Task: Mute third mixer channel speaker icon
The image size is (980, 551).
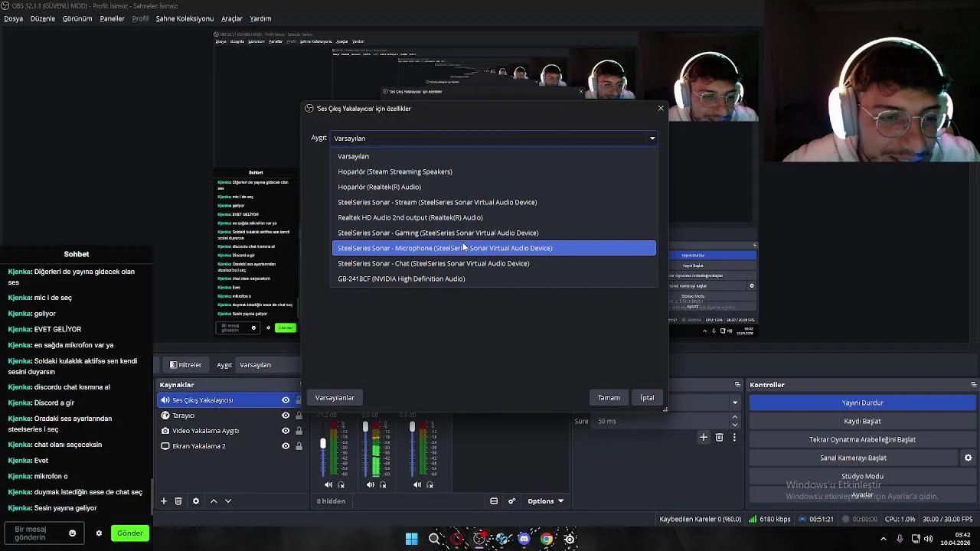Action: click(x=417, y=484)
